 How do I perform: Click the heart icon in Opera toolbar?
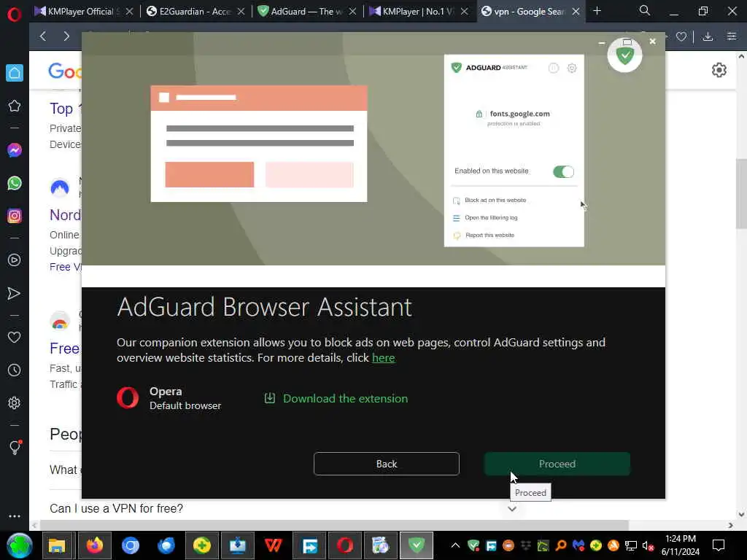coord(681,36)
